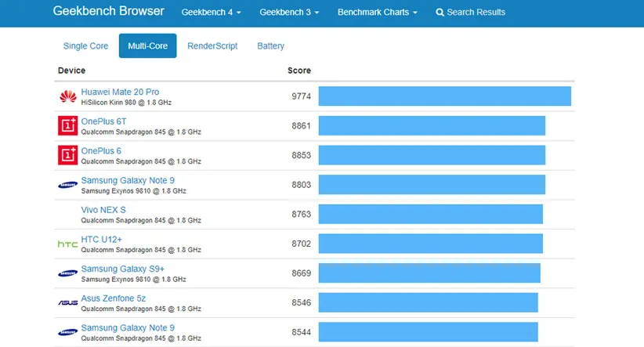Open the Geekbench 3 dropdown
Screen dimensions: 644x347
coord(289,13)
